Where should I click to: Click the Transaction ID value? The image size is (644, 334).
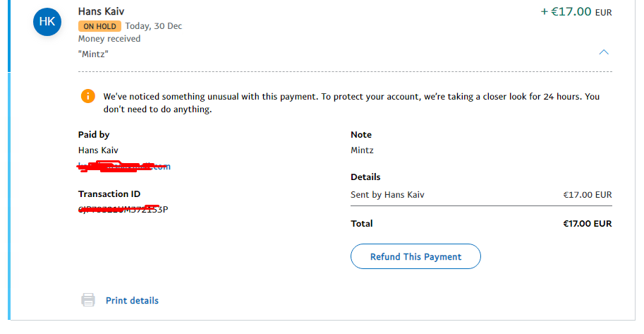pyautogui.click(x=123, y=209)
